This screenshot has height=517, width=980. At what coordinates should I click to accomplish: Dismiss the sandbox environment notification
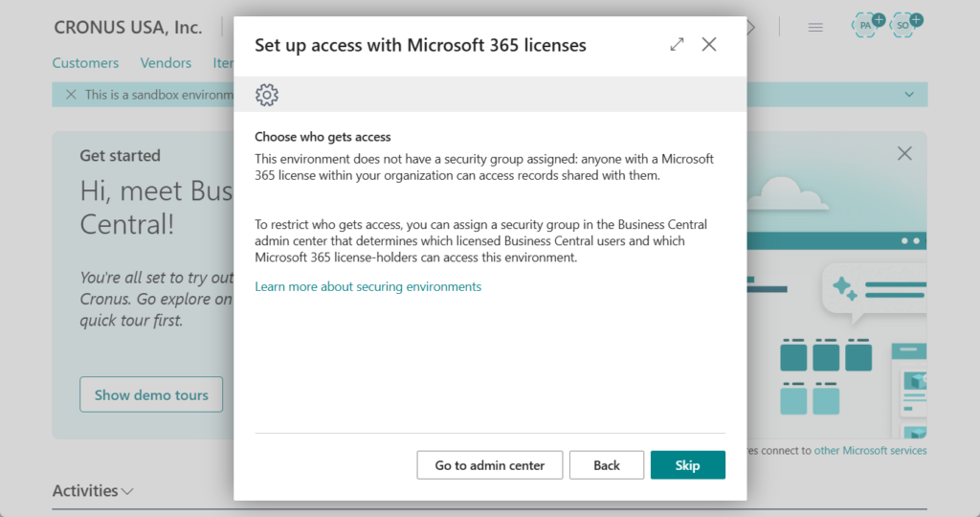click(70, 95)
